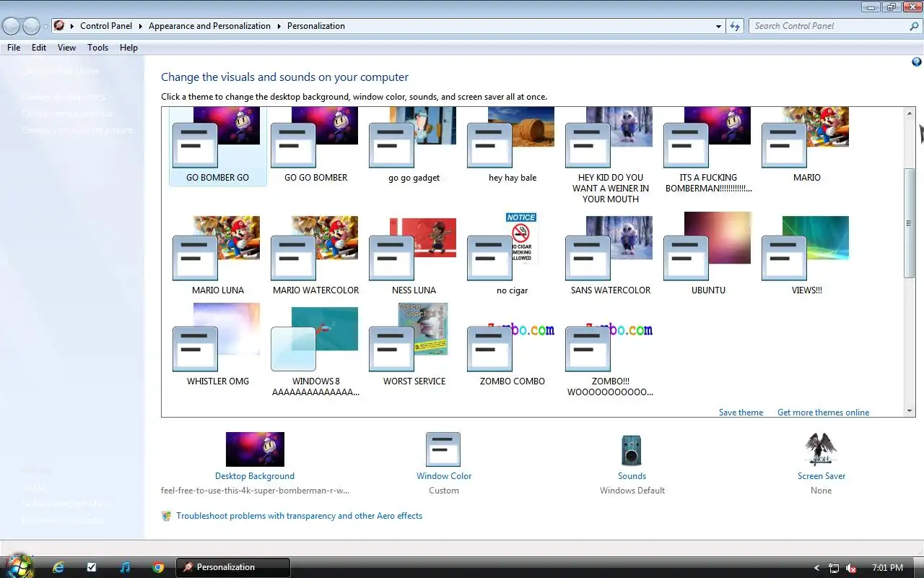Apply the MARIO LUNA theme
Screen dimensions: 924x578
click(x=217, y=255)
